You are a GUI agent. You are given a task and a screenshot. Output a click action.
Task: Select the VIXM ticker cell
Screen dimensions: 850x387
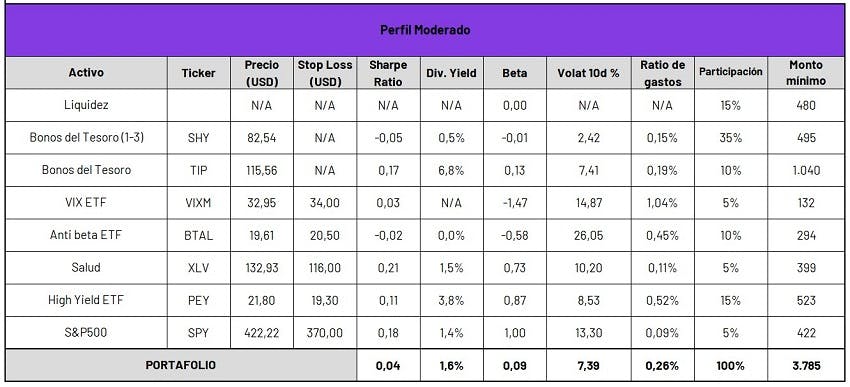pos(198,203)
